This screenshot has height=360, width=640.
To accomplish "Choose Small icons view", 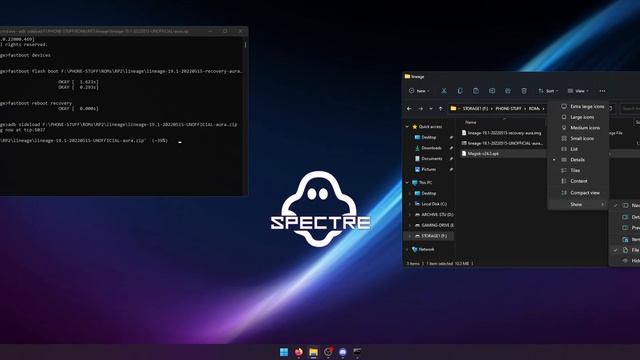I will pyautogui.click(x=578, y=138).
